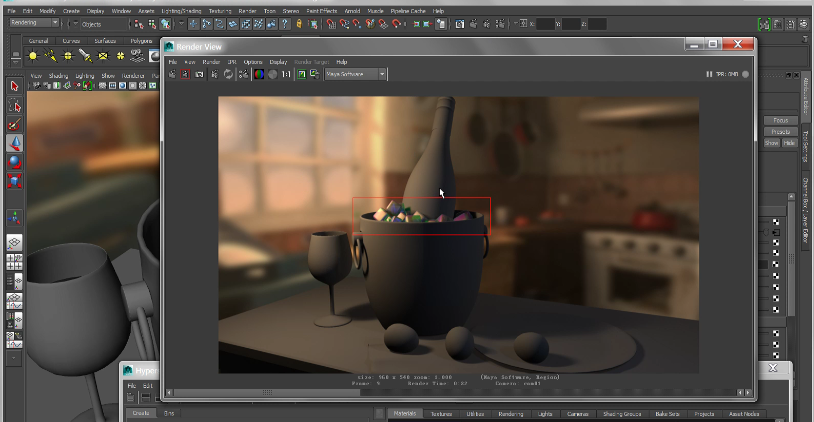814x422 pixels.
Task: Open the IPR menu in Render View
Action: tap(232, 62)
